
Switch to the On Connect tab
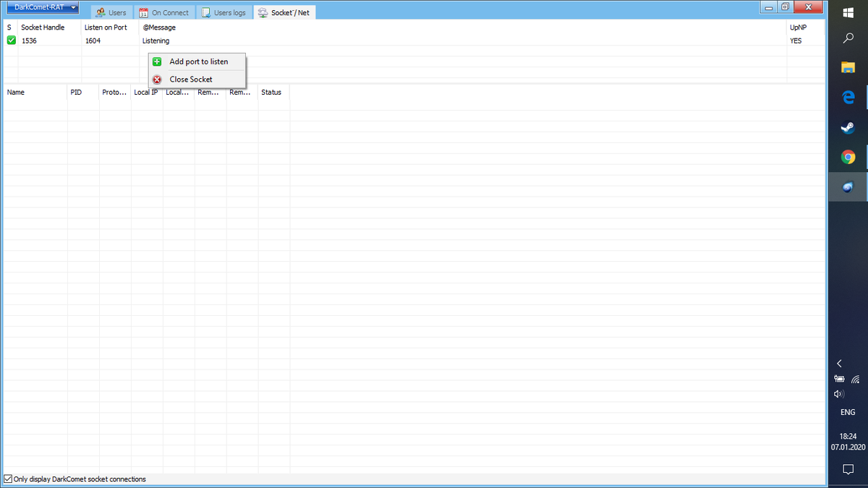tap(164, 12)
